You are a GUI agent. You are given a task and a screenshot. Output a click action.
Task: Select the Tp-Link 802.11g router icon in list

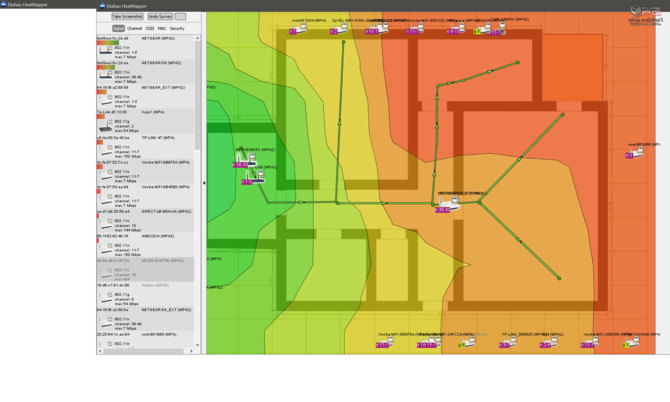[105, 126]
